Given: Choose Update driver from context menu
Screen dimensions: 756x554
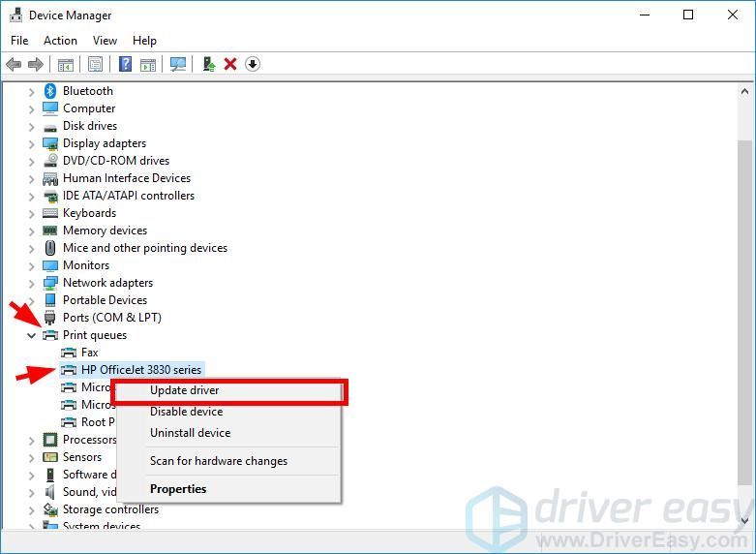Looking at the screenshot, I should click(229, 390).
